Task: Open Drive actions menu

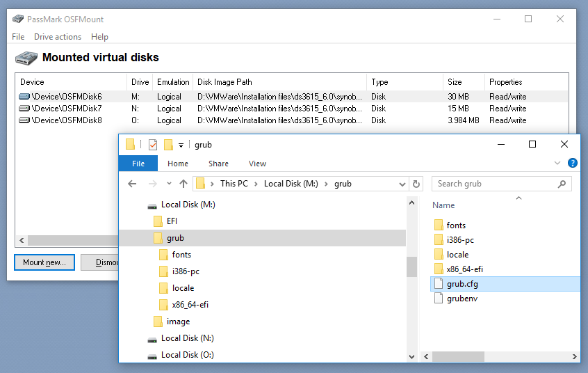Action: (58, 37)
